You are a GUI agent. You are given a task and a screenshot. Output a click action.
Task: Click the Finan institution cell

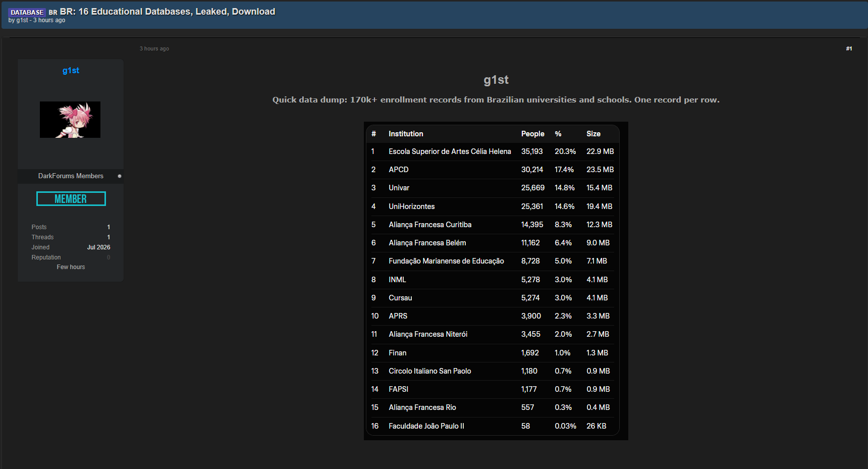click(398, 353)
